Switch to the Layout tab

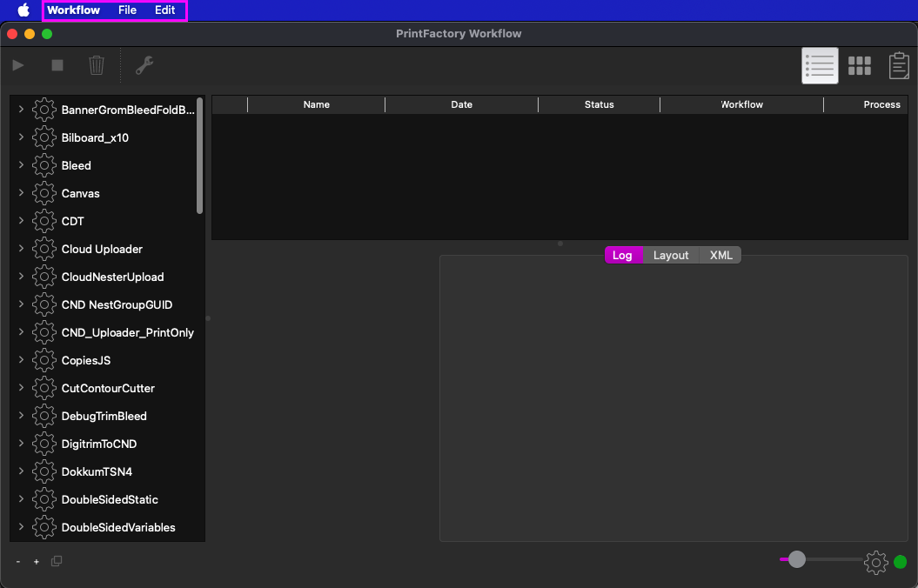(x=671, y=255)
